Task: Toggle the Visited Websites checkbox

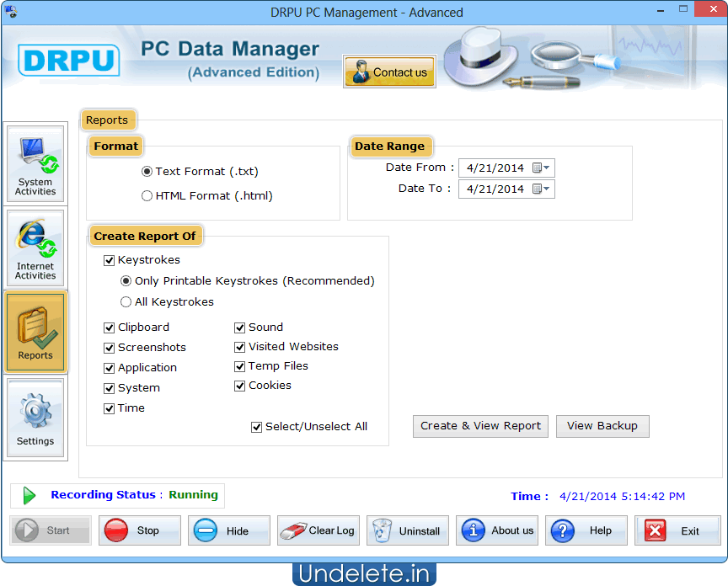Action: click(x=239, y=347)
